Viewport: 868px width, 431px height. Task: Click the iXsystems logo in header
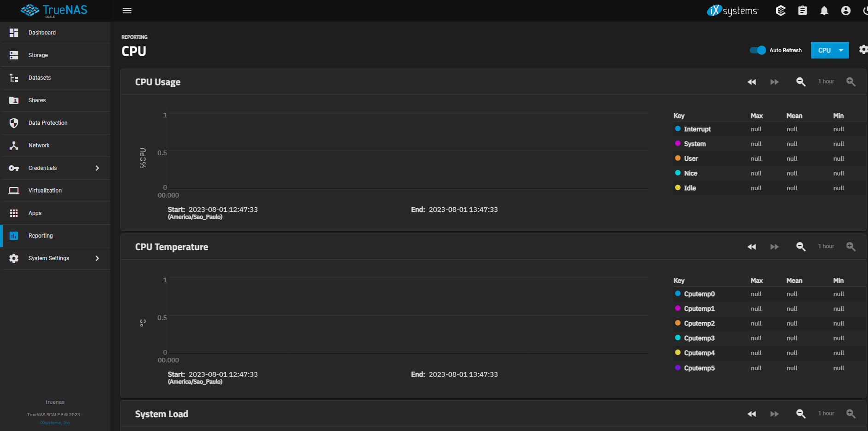[x=732, y=11]
